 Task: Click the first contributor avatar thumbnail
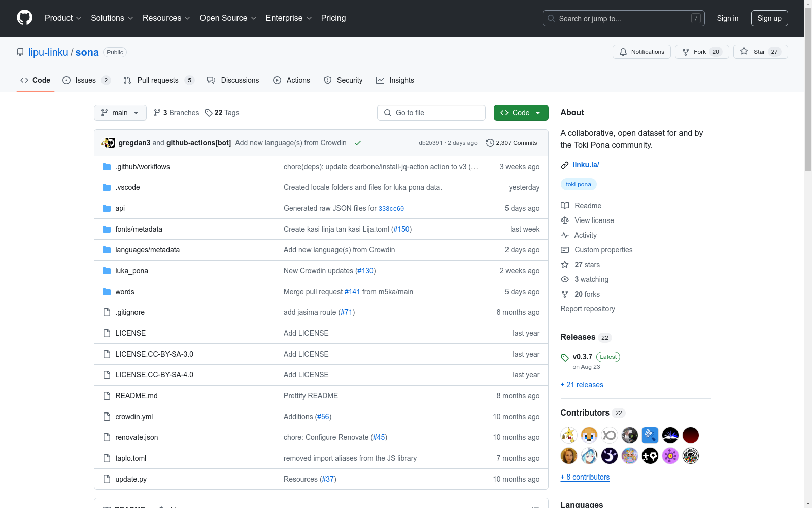(569, 435)
